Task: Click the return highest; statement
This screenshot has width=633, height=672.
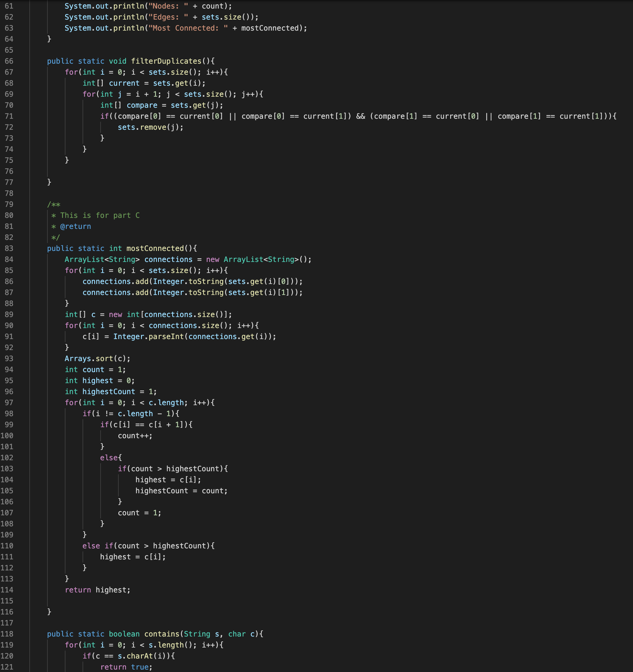Action: pos(97,590)
